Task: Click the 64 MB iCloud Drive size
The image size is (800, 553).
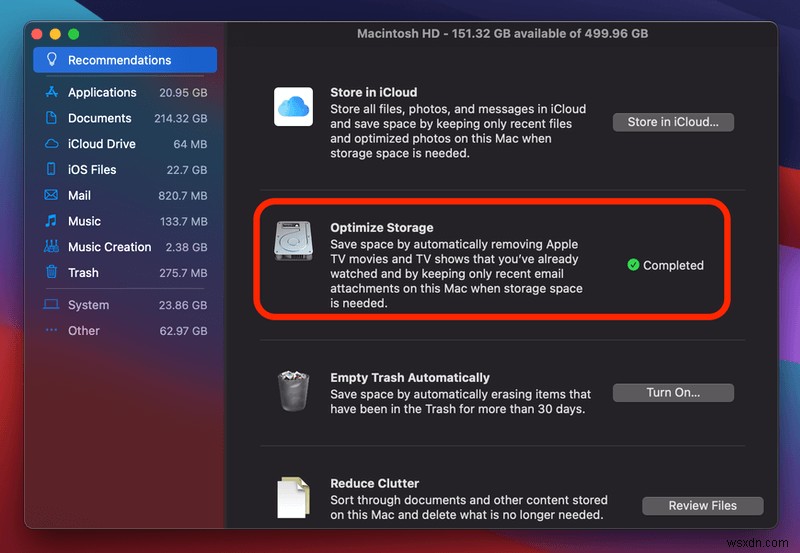Action: pyautogui.click(x=190, y=144)
